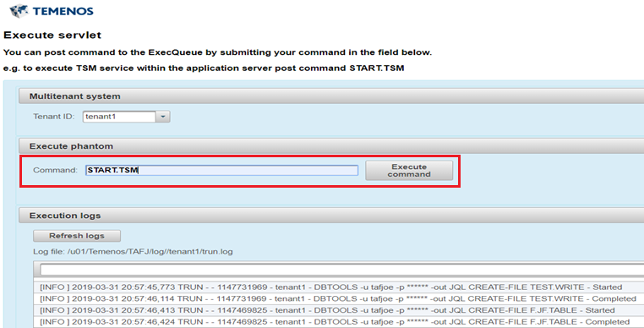The width and height of the screenshot is (644, 328).
Task: Select log row TEST.WRITE - Started
Action: click(339, 287)
